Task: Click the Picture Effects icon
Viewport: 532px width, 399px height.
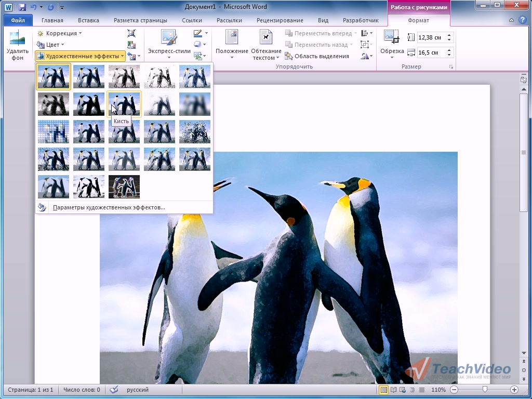Action: pyautogui.click(x=197, y=45)
